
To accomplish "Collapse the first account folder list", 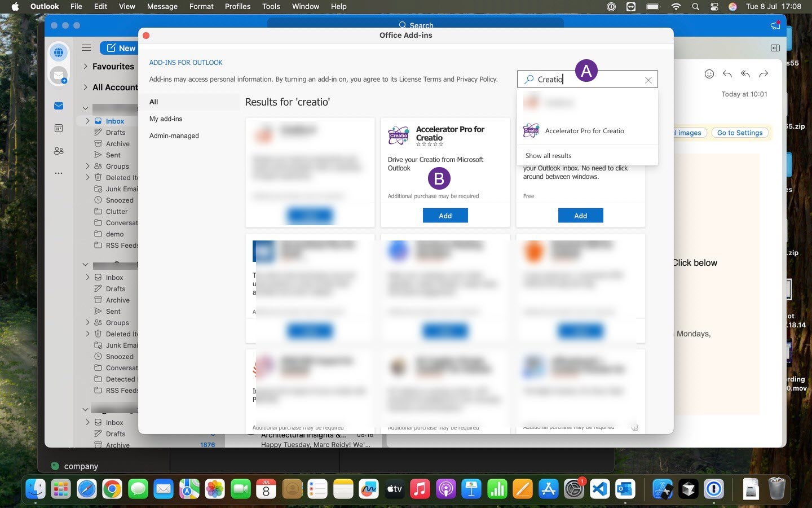I will (x=86, y=108).
